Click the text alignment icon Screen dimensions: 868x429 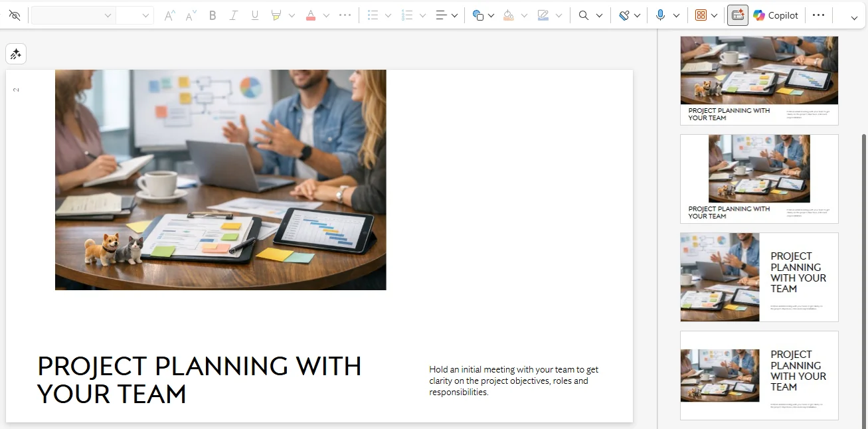click(x=441, y=15)
